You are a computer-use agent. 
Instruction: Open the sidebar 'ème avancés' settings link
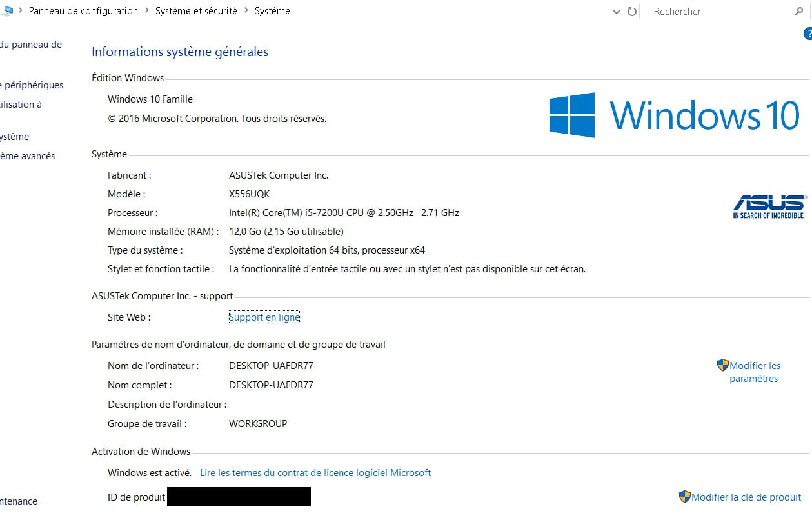[x=28, y=156]
